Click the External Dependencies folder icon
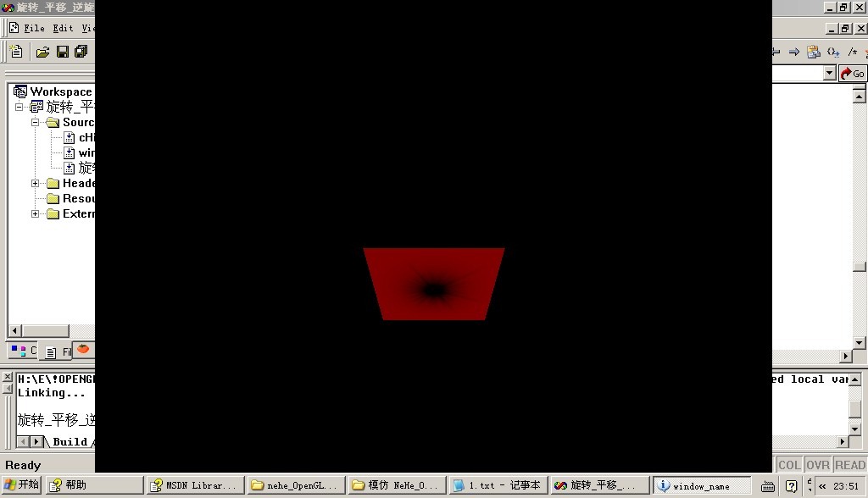This screenshot has width=868, height=498. pos(53,213)
